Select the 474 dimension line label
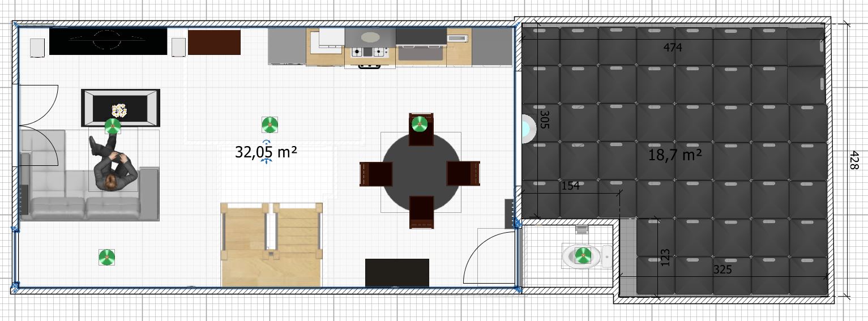The image size is (868, 321). click(673, 48)
